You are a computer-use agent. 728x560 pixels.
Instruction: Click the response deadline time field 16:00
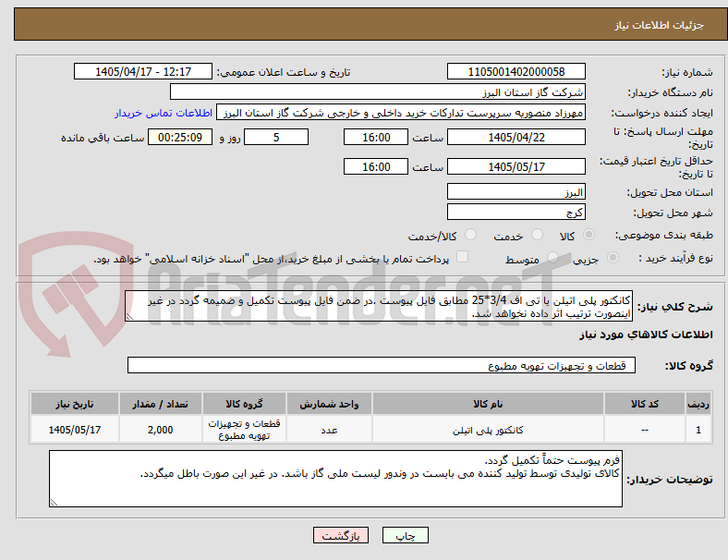[376, 137]
